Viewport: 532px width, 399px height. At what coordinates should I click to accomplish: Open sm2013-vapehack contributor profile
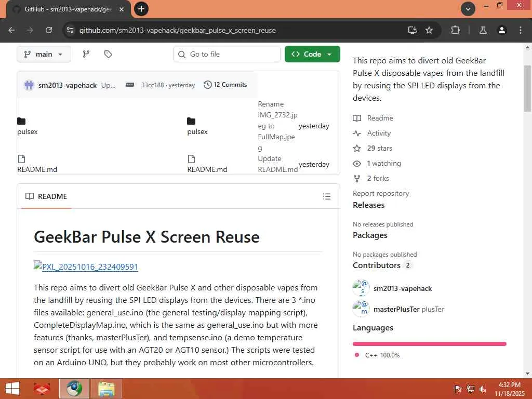pyautogui.click(x=403, y=288)
